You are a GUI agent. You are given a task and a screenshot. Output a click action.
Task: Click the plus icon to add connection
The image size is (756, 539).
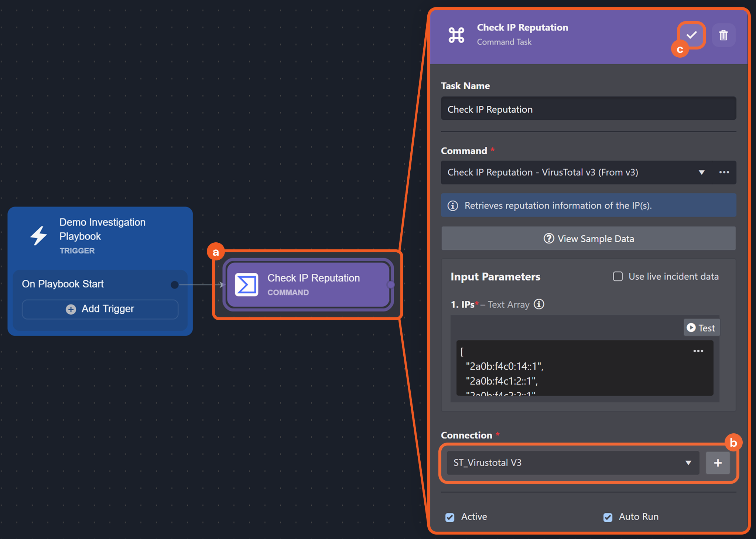[x=718, y=463]
